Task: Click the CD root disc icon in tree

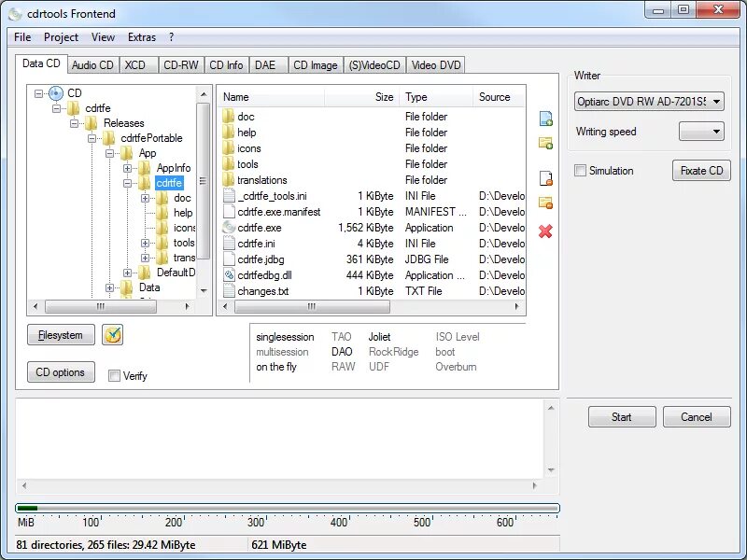Action: pos(56,93)
